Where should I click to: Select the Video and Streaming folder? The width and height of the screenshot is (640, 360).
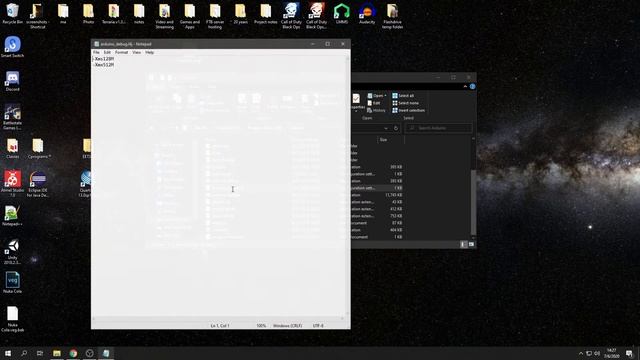click(x=164, y=16)
